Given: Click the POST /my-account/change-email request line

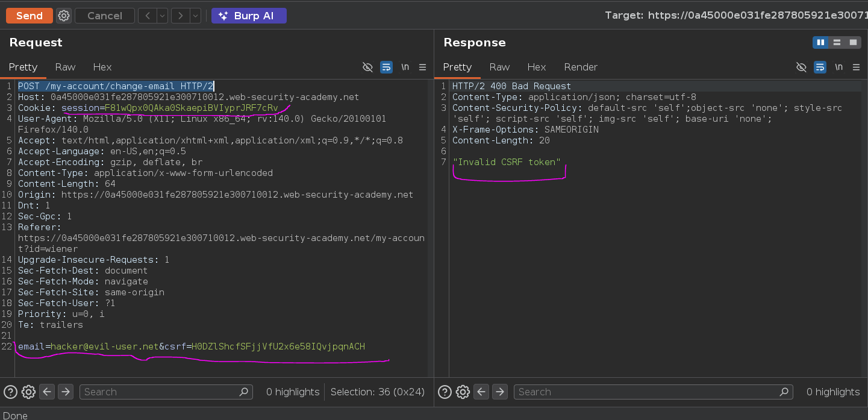Looking at the screenshot, I should click(116, 86).
